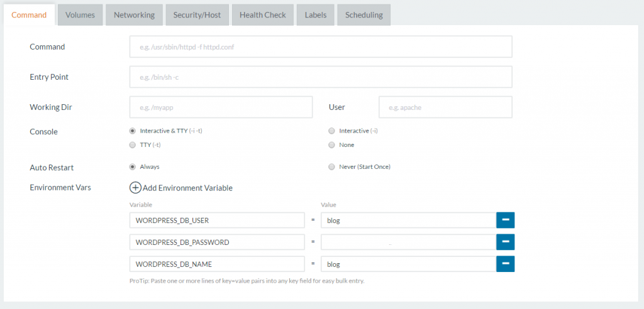Click the Command input field

click(321, 46)
